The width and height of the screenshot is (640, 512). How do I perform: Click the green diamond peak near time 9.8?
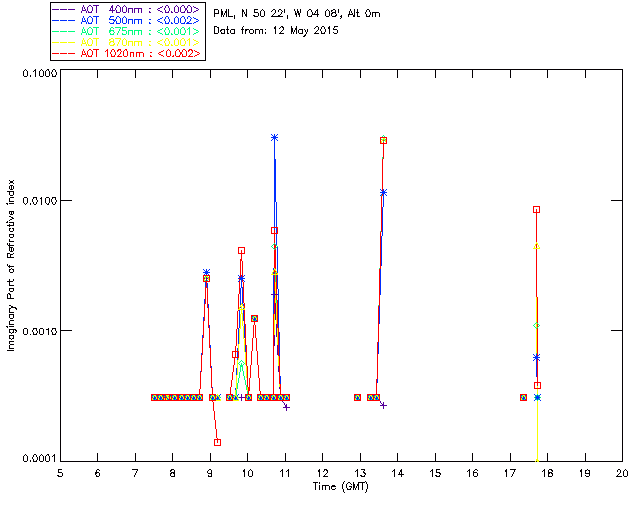(x=242, y=363)
